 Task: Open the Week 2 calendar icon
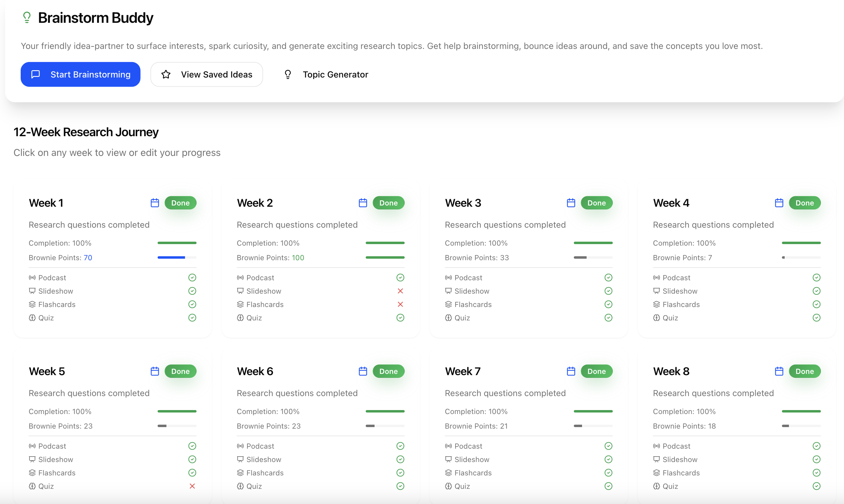[x=363, y=203]
